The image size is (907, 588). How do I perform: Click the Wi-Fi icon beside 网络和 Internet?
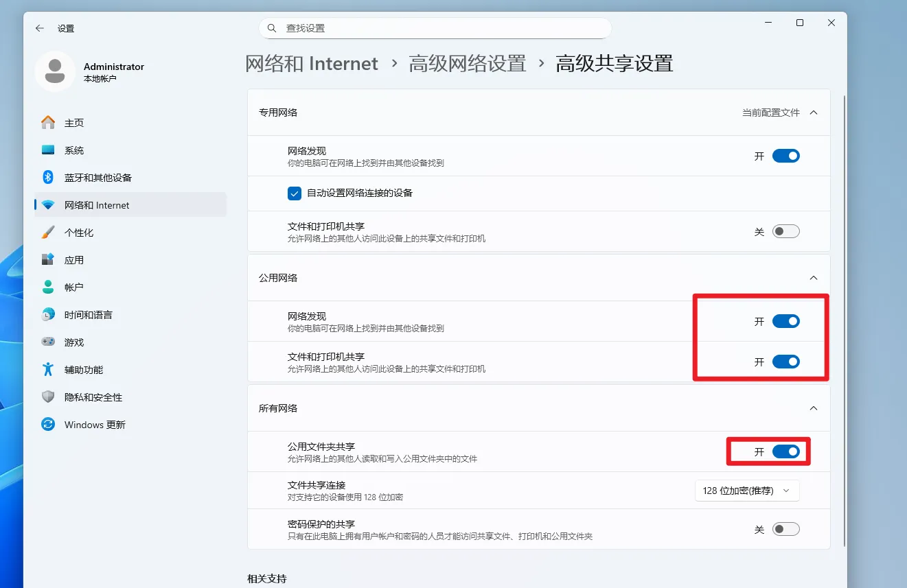[x=48, y=205]
